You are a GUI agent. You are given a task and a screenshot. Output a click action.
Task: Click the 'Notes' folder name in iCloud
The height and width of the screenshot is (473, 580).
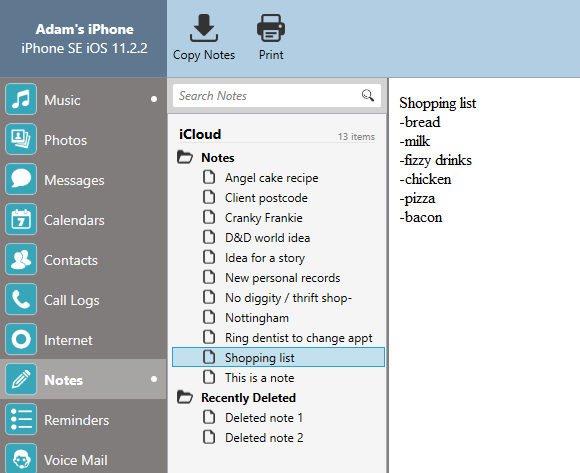(x=218, y=158)
